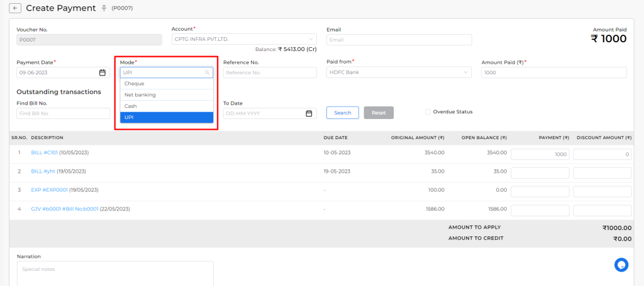
Task: Open the Paid from dropdown
Action: [x=399, y=72]
